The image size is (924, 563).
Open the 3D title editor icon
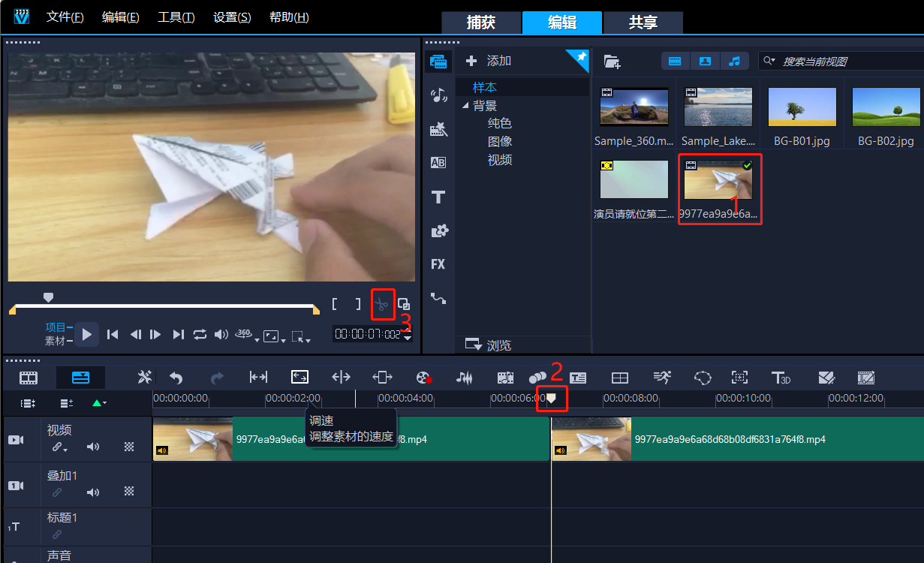point(781,378)
